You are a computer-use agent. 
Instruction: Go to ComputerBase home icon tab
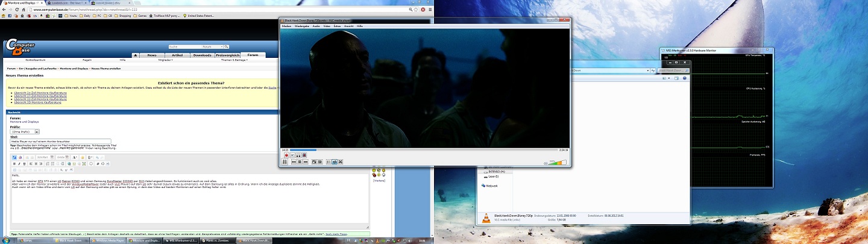click(x=136, y=55)
